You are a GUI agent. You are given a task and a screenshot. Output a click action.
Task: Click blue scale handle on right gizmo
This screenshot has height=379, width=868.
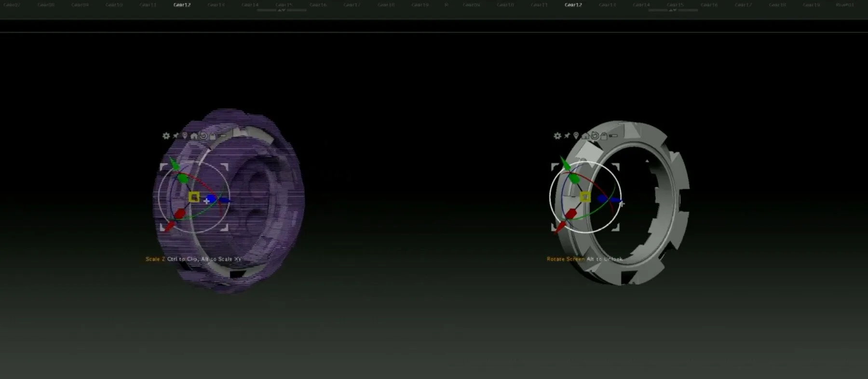[x=602, y=199]
